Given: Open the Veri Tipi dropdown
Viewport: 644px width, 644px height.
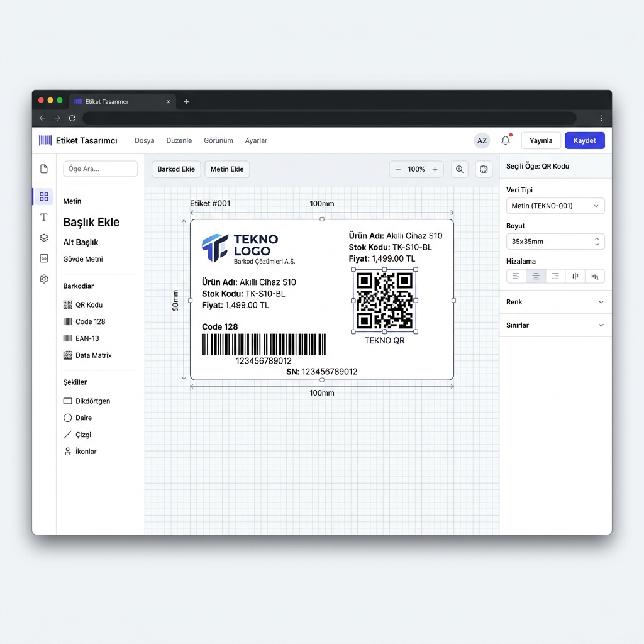Looking at the screenshot, I should tap(555, 206).
